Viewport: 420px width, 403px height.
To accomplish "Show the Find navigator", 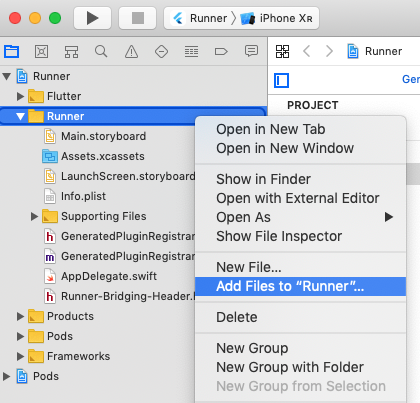I will 101,51.
